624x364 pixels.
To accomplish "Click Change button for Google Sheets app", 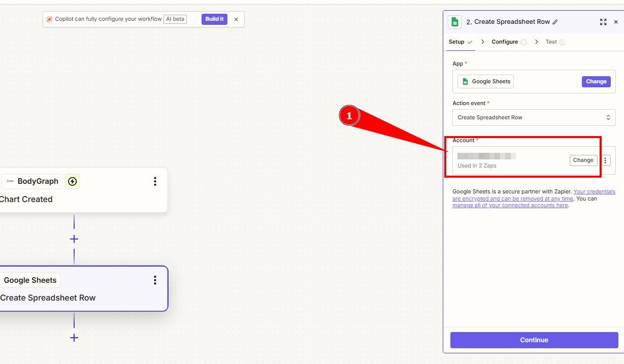I will click(x=596, y=81).
